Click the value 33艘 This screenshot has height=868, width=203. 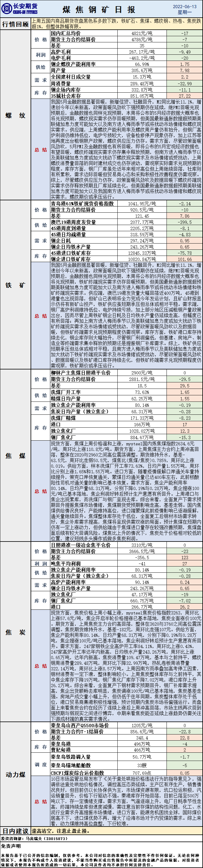click(x=142, y=765)
